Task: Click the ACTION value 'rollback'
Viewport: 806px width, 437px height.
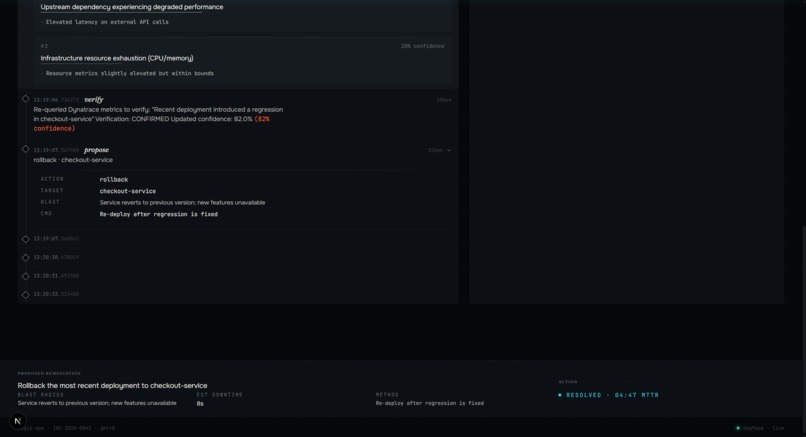Action: 114,179
